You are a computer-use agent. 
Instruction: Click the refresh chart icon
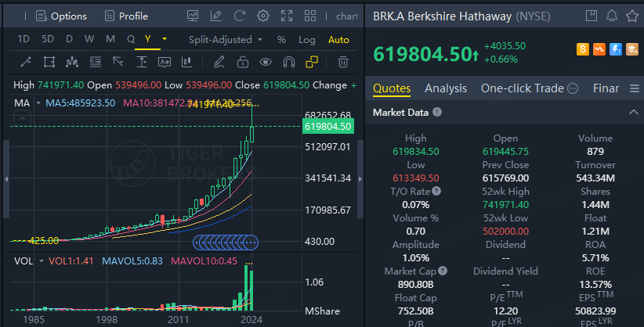240,16
